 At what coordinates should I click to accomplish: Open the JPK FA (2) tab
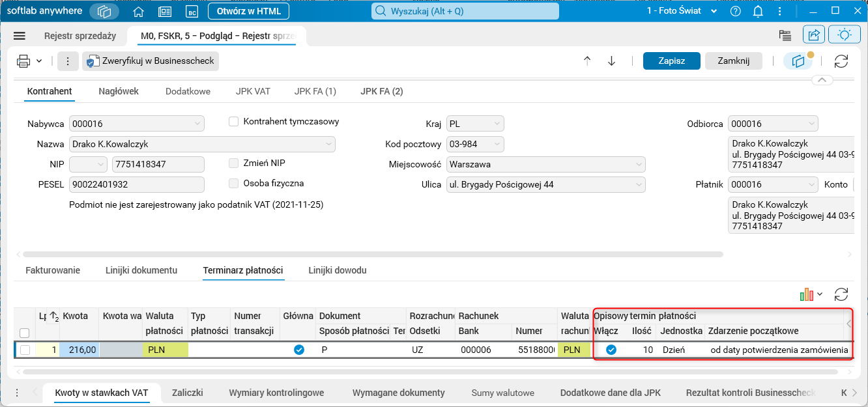pyautogui.click(x=382, y=92)
